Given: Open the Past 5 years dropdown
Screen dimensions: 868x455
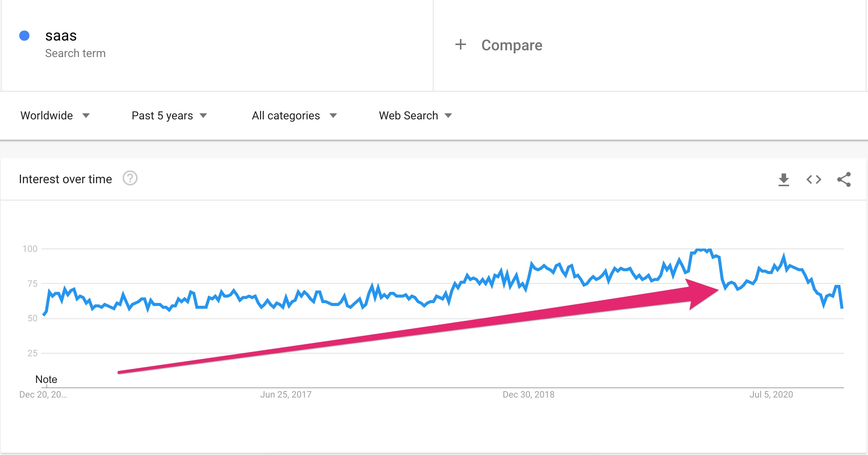Looking at the screenshot, I should (169, 116).
